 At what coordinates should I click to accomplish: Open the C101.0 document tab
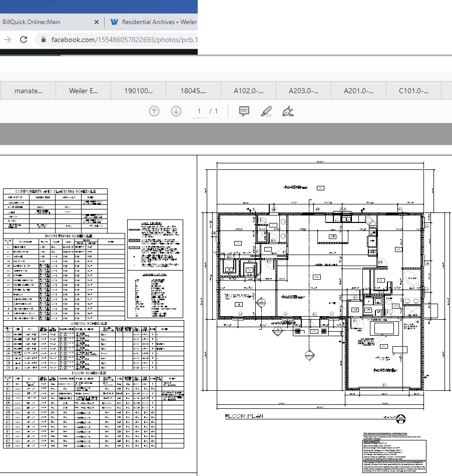(413, 91)
